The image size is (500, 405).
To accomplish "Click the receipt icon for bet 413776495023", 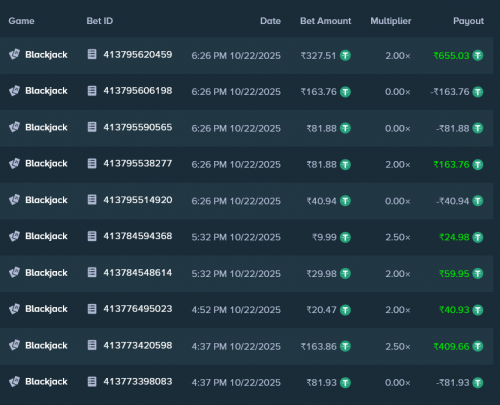I will pos(92,309).
